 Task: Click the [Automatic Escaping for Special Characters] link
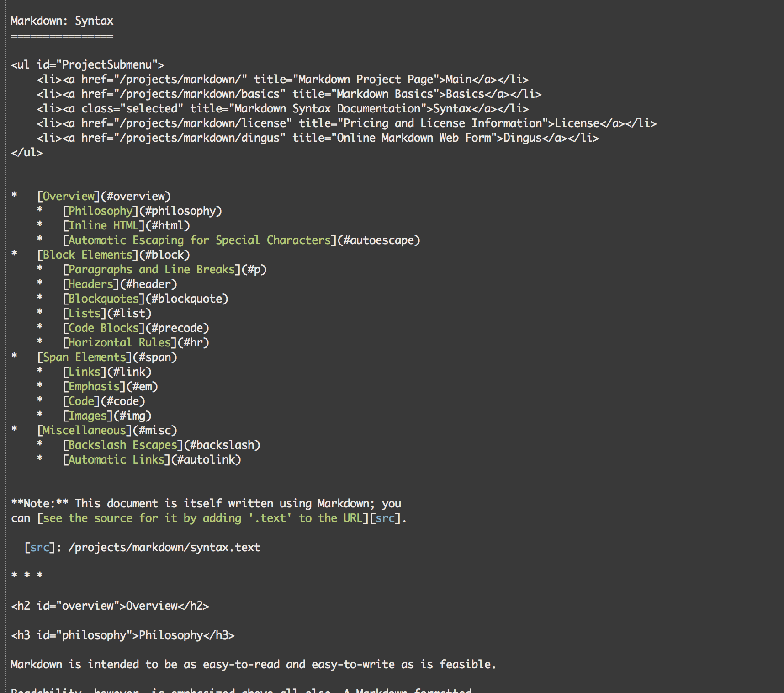click(x=199, y=240)
